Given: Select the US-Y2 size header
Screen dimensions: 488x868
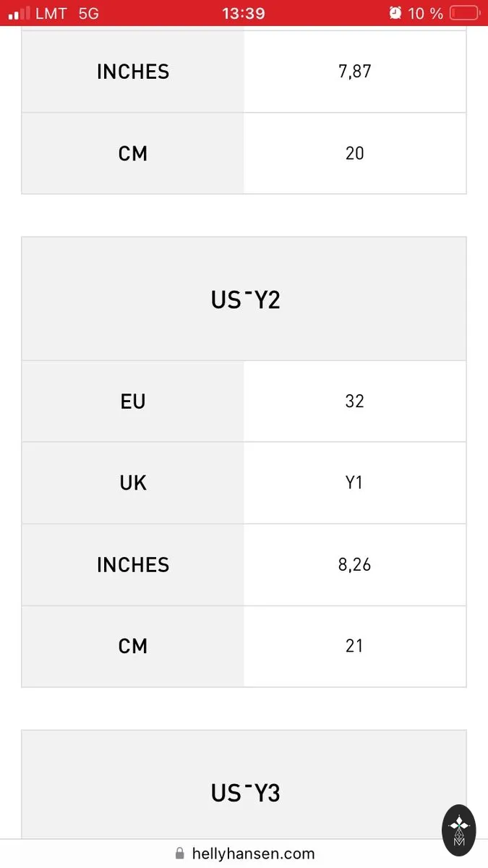Looking at the screenshot, I should 244,299.
